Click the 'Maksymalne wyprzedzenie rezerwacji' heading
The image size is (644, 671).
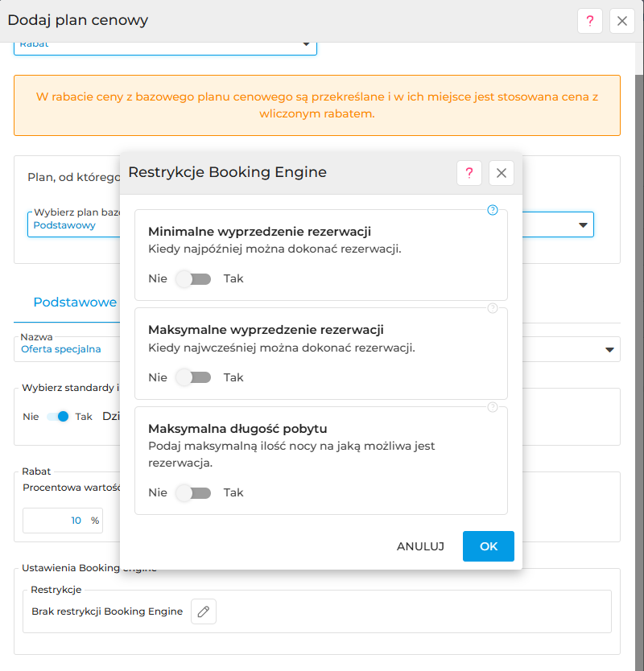click(x=266, y=330)
